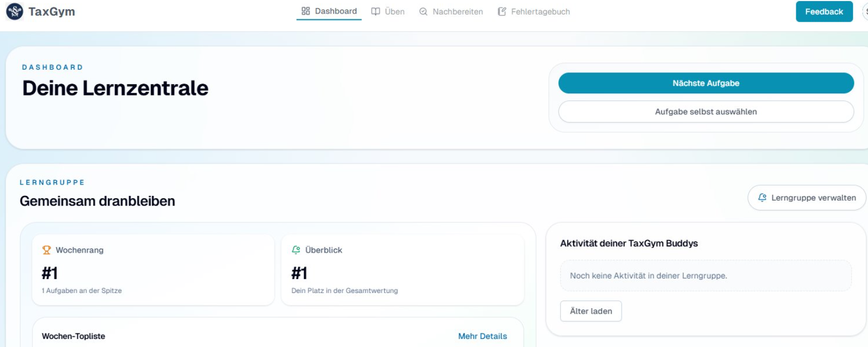Screen dimensions: 868x347
Task: Click the Fehlertagebuch notebook icon
Action: pos(502,11)
